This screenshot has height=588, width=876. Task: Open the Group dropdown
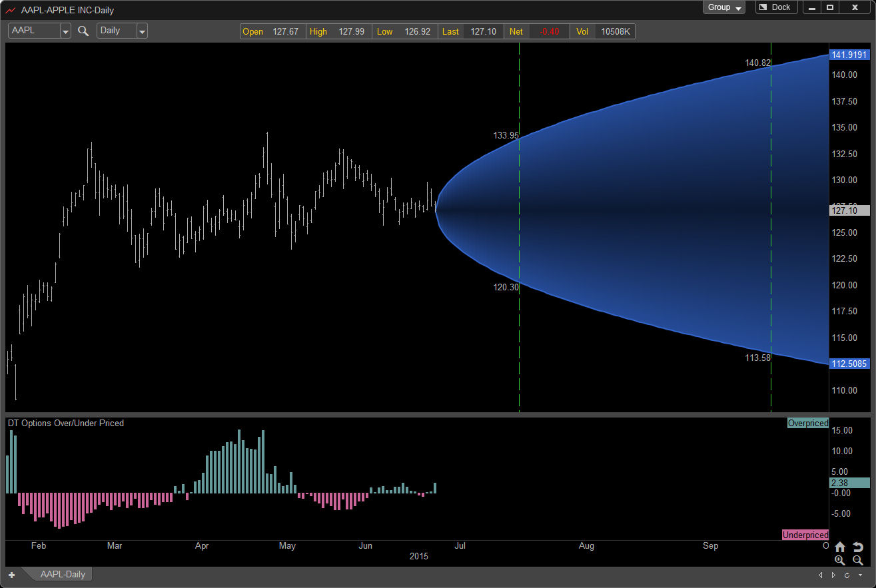[724, 7]
